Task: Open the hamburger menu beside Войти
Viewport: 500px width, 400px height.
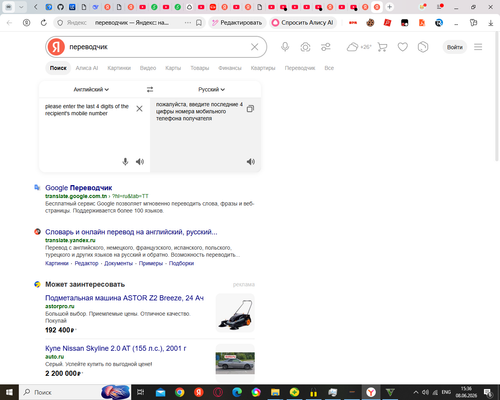Action: (x=478, y=47)
